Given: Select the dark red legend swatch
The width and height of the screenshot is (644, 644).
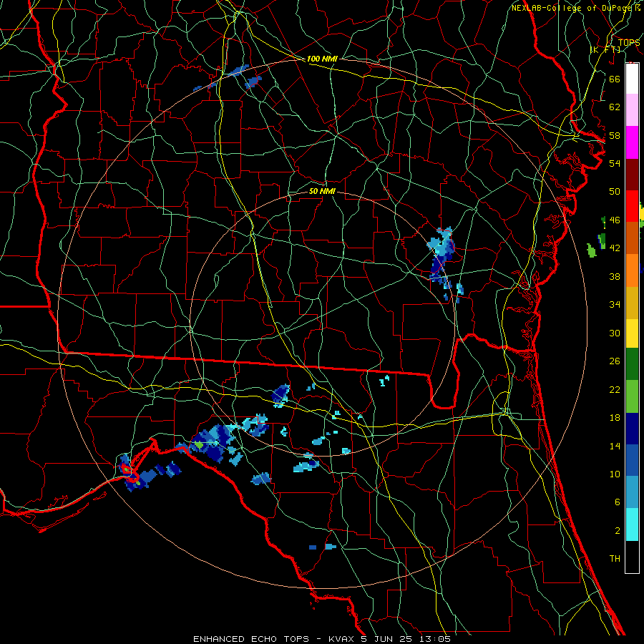Looking at the screenshot, I should [x=632, y=175].
